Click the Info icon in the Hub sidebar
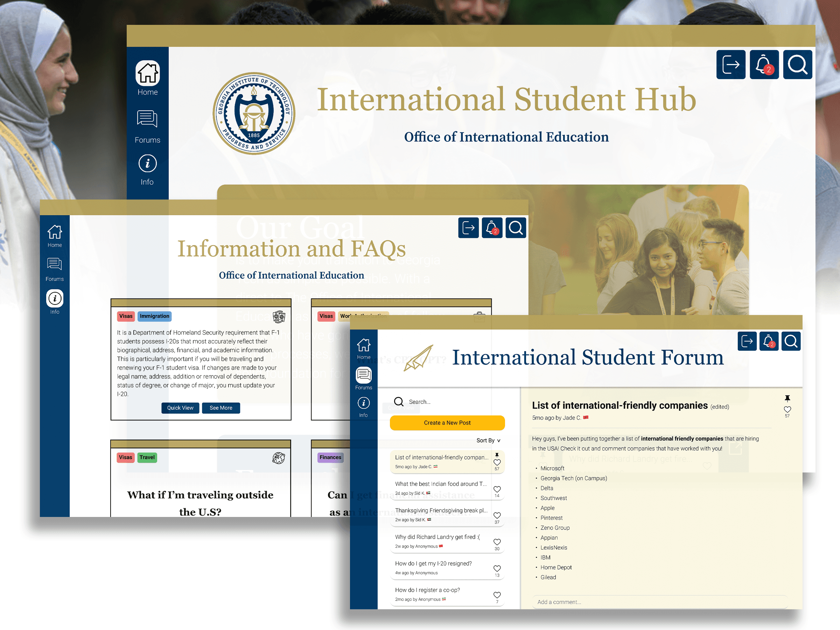Image resolution: width=840 pixels, height=630 pixels. (x=147, y=164)
